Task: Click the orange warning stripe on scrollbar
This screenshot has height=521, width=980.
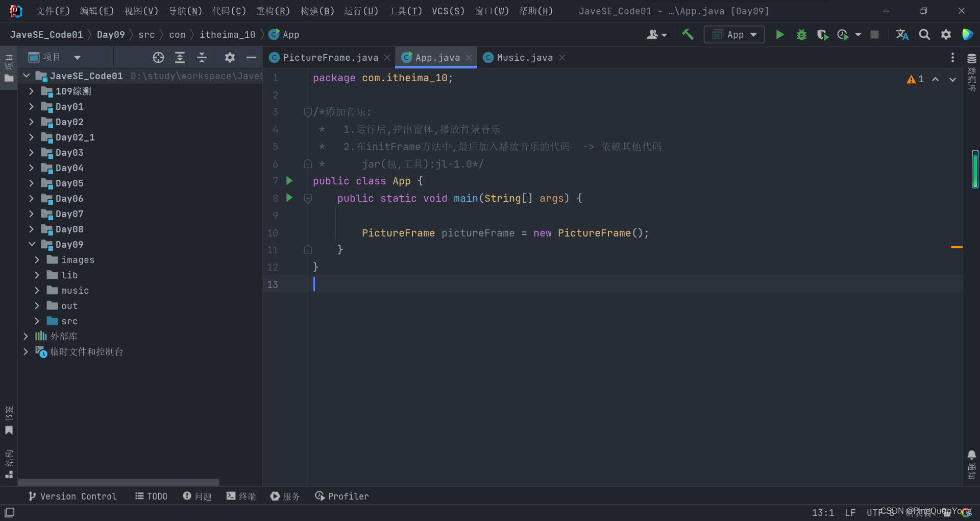Action: coord(957,247)
